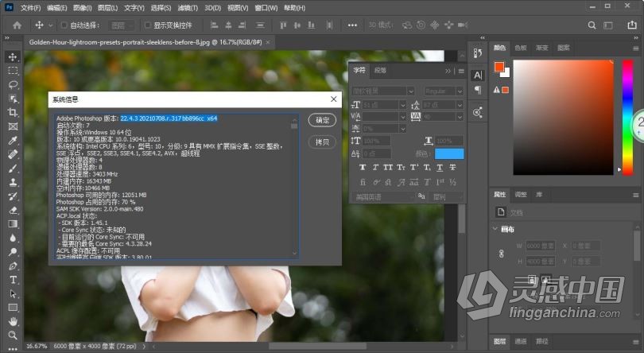Screen dimensions: 644x353
Task: Select the Object Selection tool
Action: [x=13, y=99]
